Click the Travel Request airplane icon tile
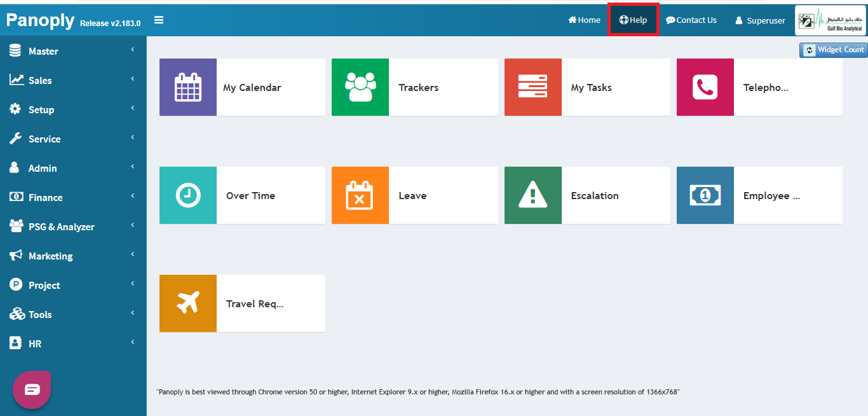This screenshot has height=416, width=868. click(188, 303)
